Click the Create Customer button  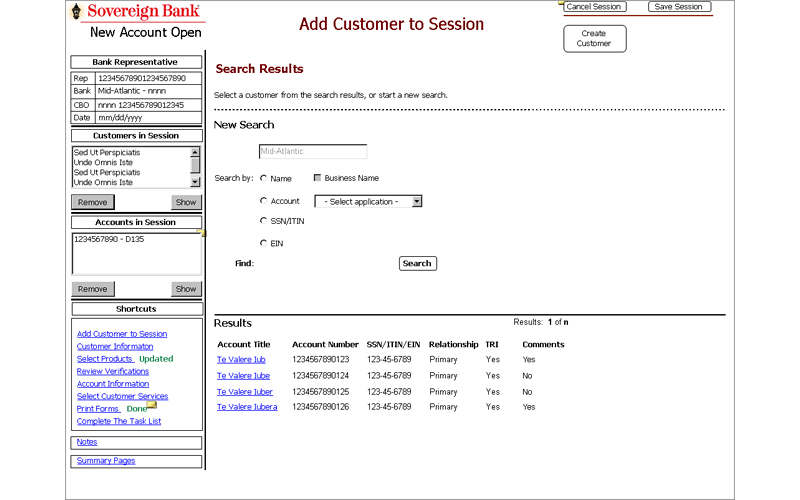594,39
